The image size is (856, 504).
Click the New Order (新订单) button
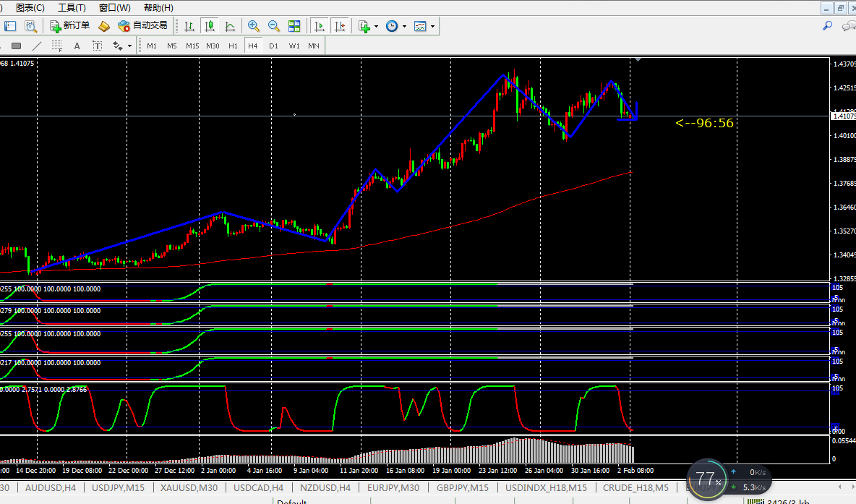[70, 25]
